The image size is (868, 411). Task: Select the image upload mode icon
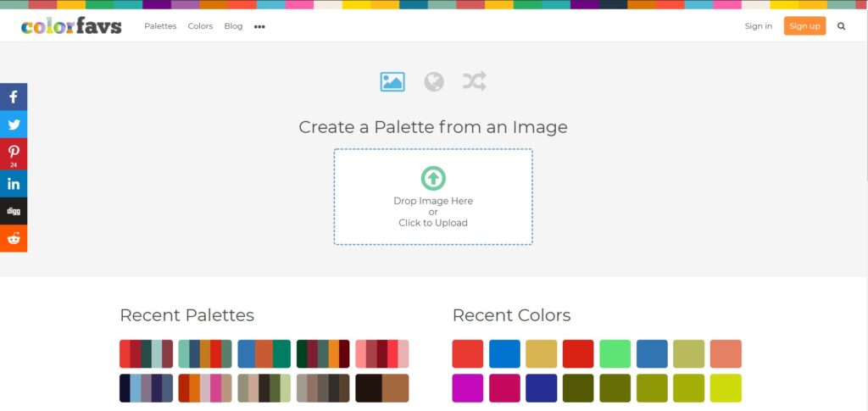392,82
